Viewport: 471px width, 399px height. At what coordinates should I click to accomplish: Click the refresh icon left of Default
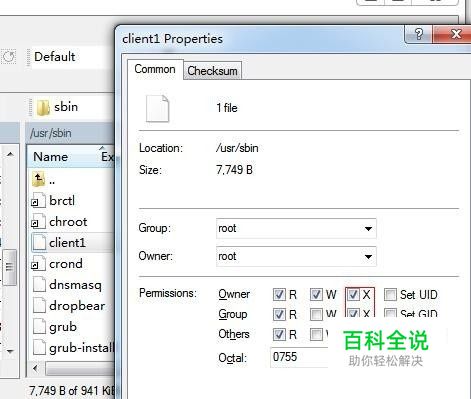pos(9,57)
